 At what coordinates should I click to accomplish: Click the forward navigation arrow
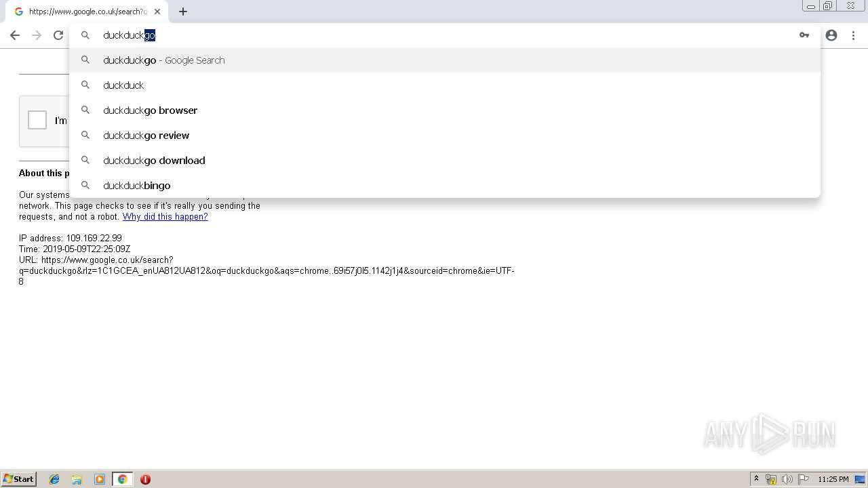click(x=37, y=35)
